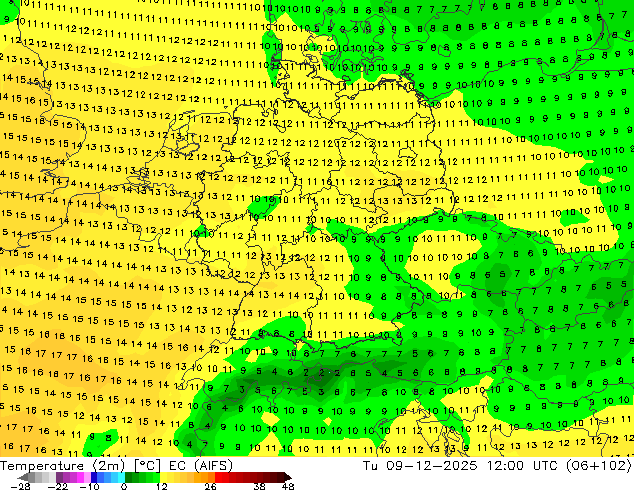Pick the bright red legend swatch
The image size is (634, 490).
click(218, 477)
